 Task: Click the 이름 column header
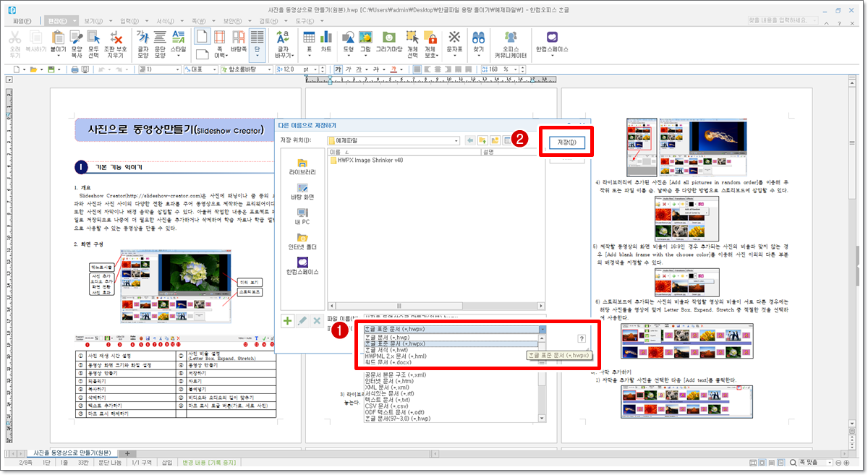click(404, 153)
